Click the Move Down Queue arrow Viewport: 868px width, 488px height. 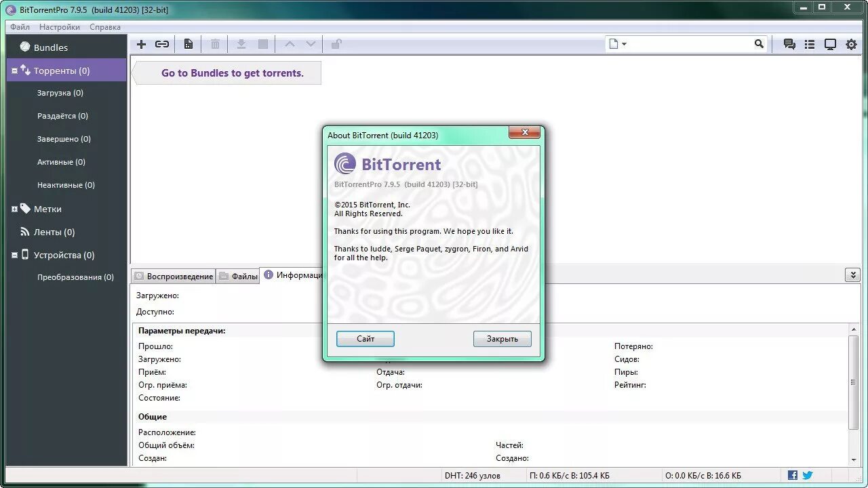(311, 44)
